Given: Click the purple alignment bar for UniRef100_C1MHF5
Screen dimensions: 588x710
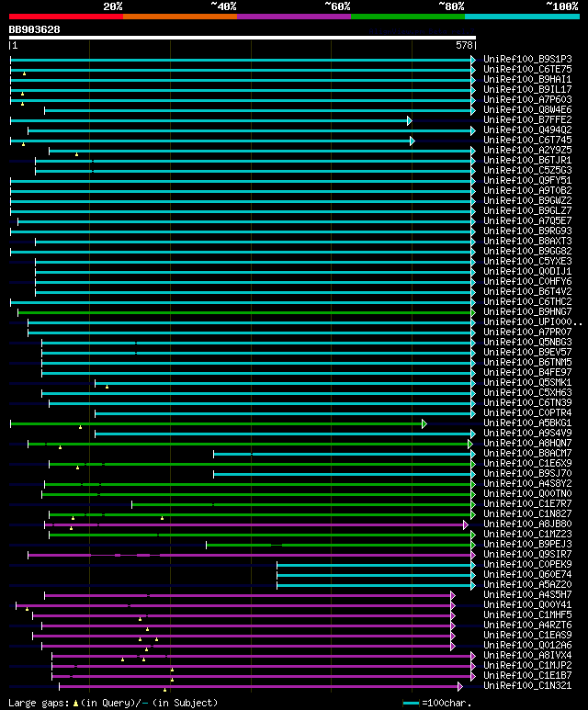Looking at the screenshot, I should (x=242, y=615).
